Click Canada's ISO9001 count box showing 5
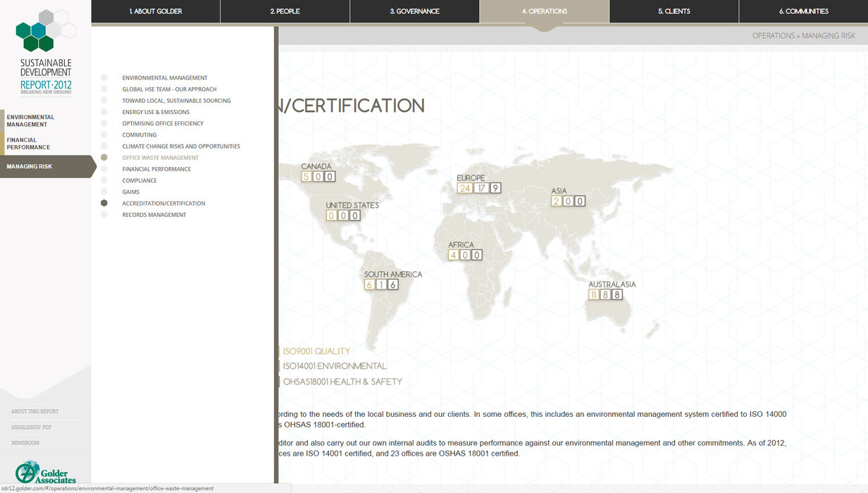Screen dimensions: 868x493 [x=306, y=177]
